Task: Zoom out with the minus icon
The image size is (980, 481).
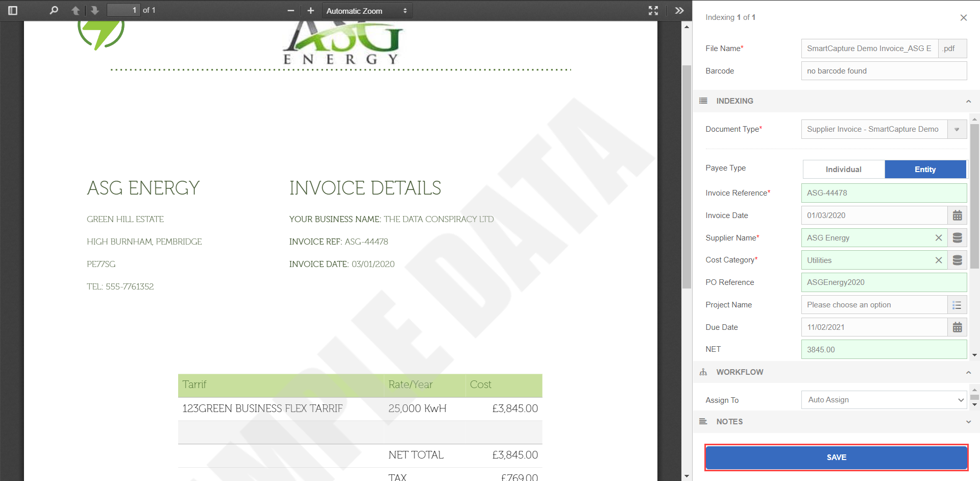Action: [291, 11]
